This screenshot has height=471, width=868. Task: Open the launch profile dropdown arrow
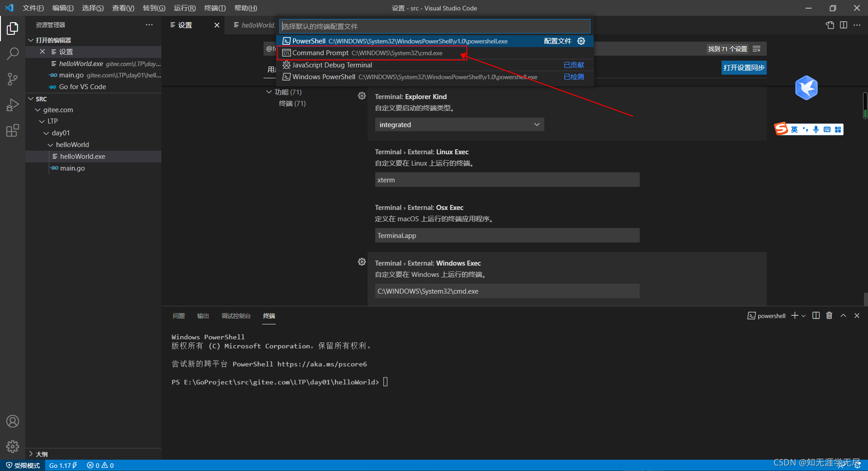pyautogui.click(x=803, y=316)
